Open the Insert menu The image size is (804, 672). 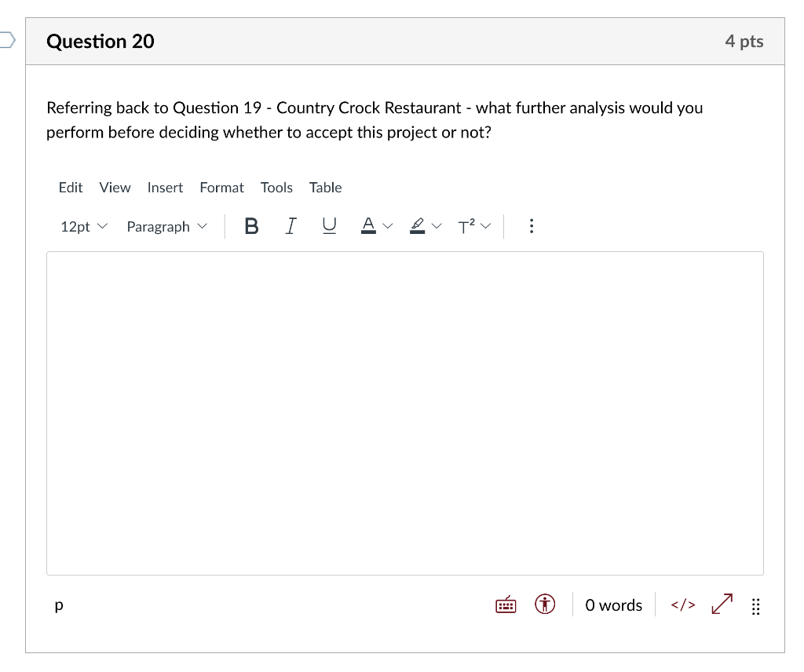165,188
